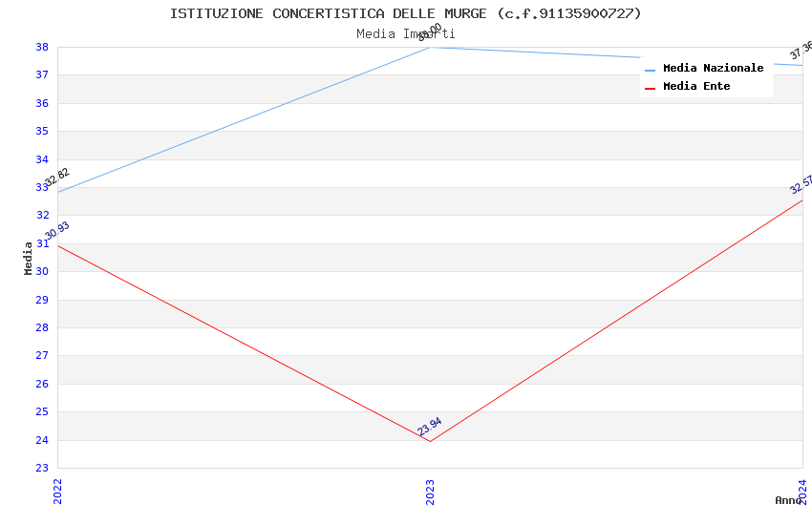Screen dimensions: 812x525
Task: Click the 28 y-axis tick label
Action: click(42, 327)
